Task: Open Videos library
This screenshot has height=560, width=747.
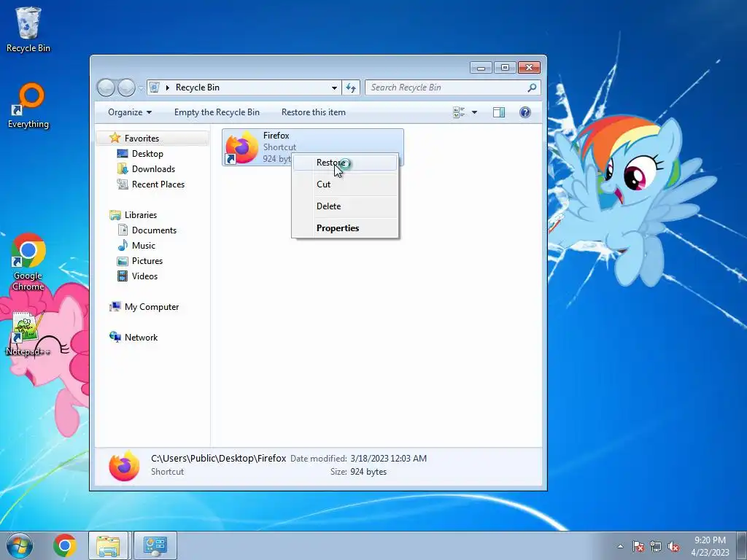Action: coord(144,276)
